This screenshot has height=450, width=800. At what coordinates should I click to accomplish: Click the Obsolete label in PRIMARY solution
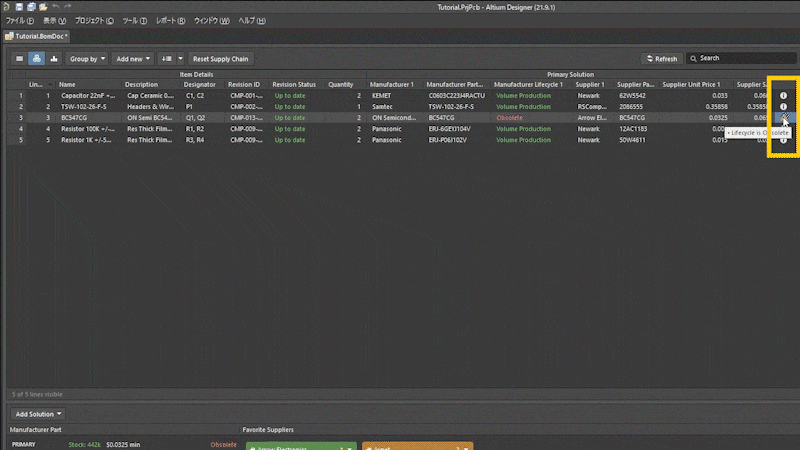coord(223,445)
